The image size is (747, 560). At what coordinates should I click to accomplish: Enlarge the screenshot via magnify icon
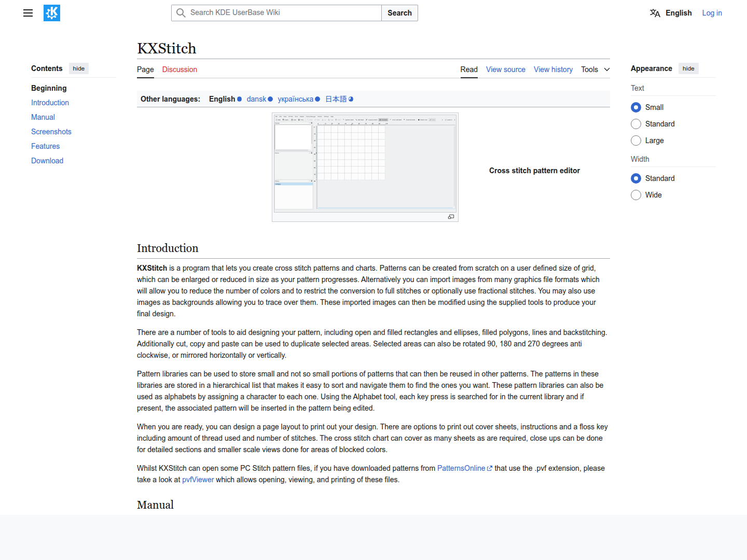451,217
